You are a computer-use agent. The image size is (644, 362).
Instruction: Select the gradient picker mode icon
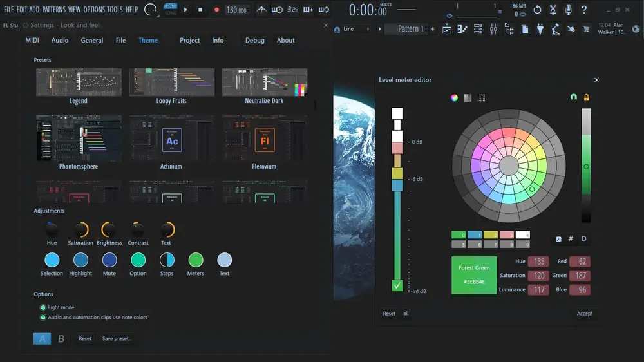(468, 98)
